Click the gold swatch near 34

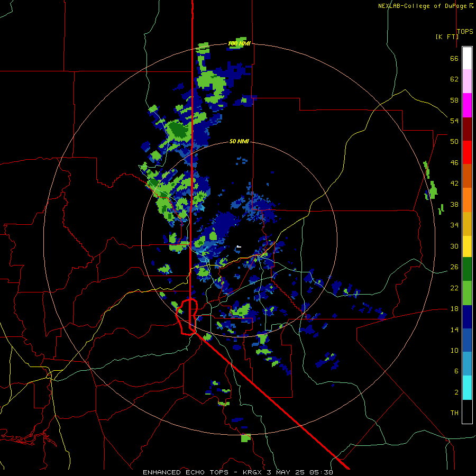(x=467, y=224)
